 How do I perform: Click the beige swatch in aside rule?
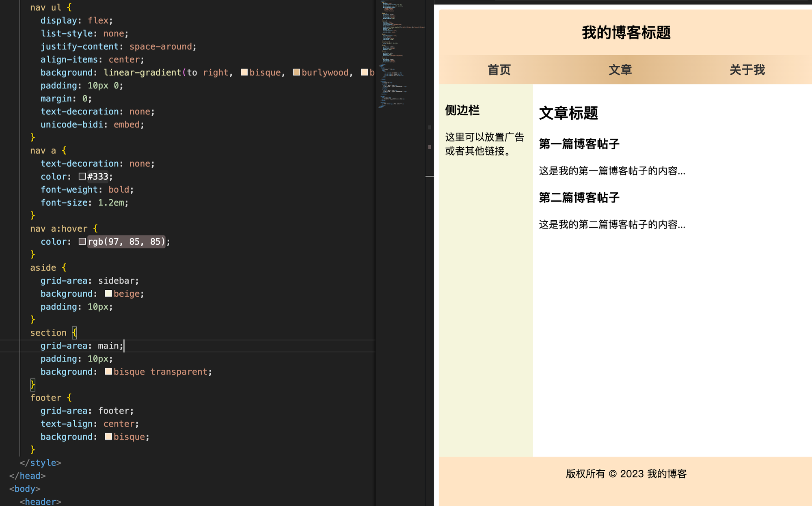[108, 293]
